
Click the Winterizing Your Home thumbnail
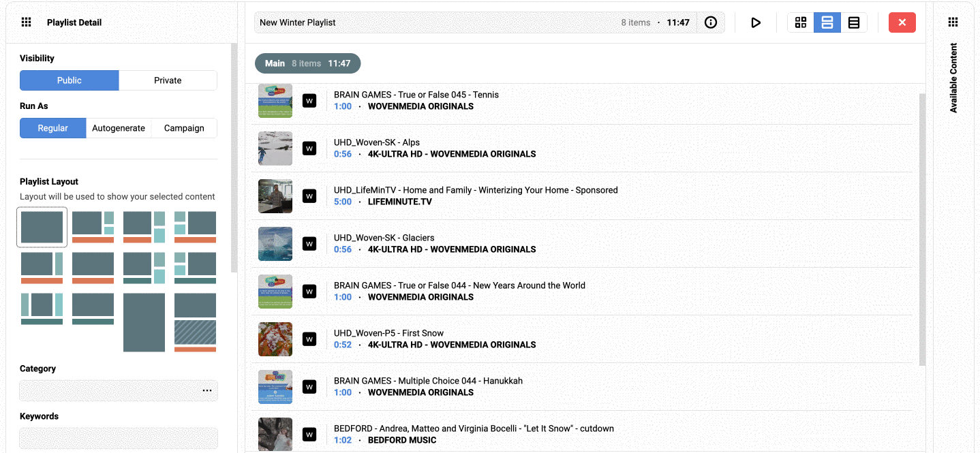tap(275, 196)
